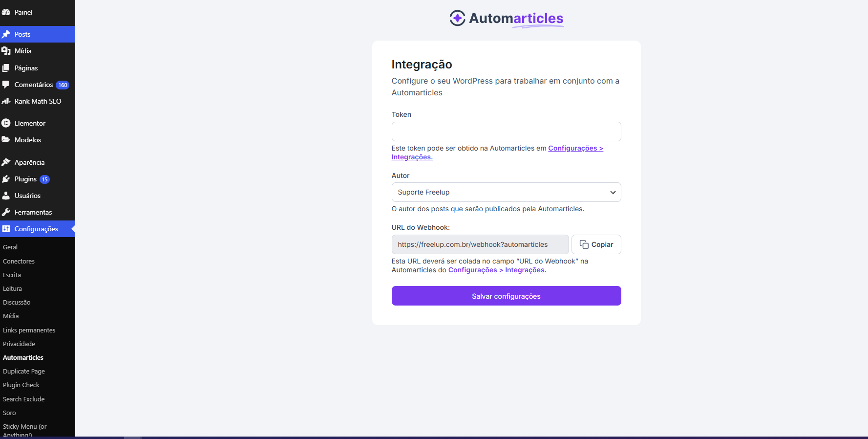Select the Links permanentes submenu item
The image size is (868, 439).
click(x=29, y=330)
